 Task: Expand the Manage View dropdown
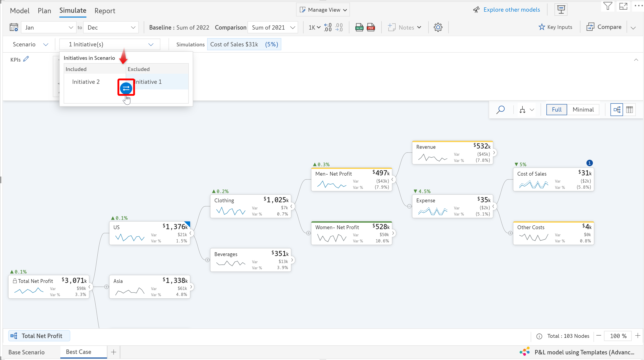click(x=323, y=10)
